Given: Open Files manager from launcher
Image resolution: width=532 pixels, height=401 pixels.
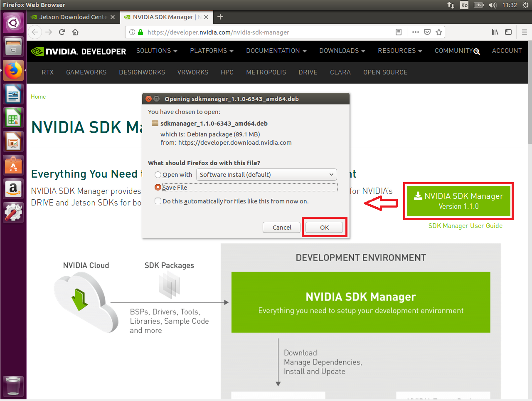Looking at the screenshot, I should point(13,46).
